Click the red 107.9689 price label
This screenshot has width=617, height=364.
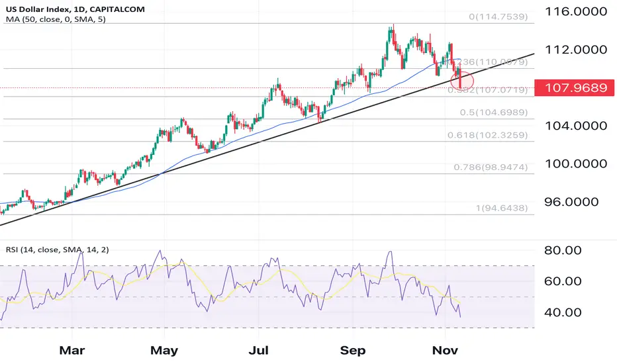[574, 87]
